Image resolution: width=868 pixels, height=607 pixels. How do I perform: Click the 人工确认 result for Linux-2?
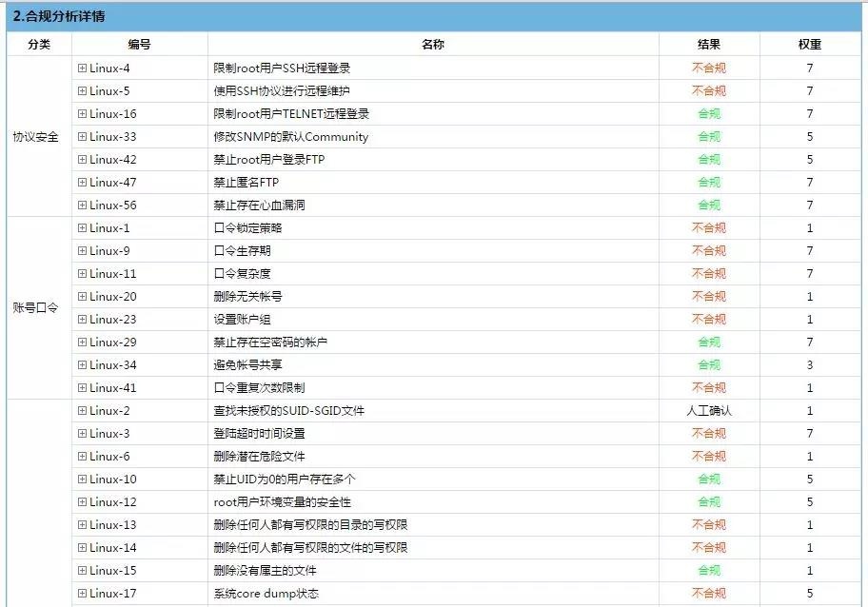click(x=708, y=411)
